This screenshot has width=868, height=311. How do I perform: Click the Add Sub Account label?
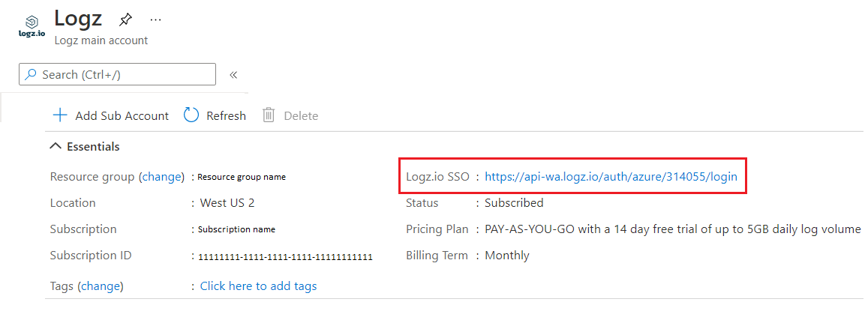pos(122,115)
